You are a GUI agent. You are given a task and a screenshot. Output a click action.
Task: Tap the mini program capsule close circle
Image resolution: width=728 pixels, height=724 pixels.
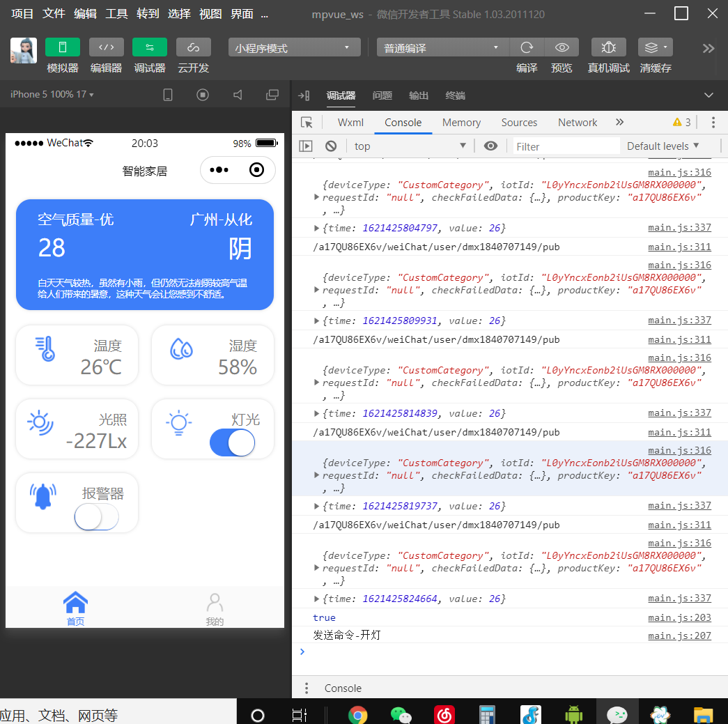click(x=256, y=170)
